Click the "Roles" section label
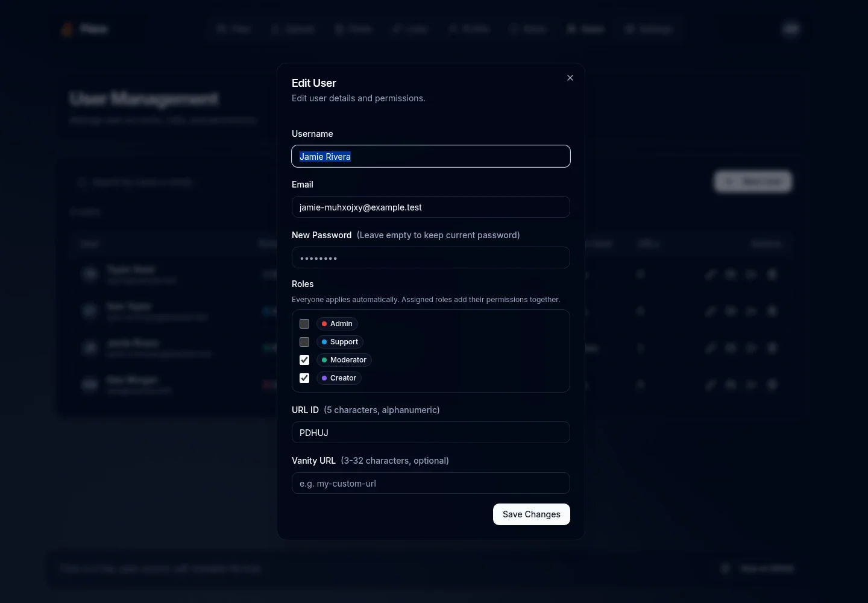Image resolution: width=868 pixels, height=603 pixels. 303,284
